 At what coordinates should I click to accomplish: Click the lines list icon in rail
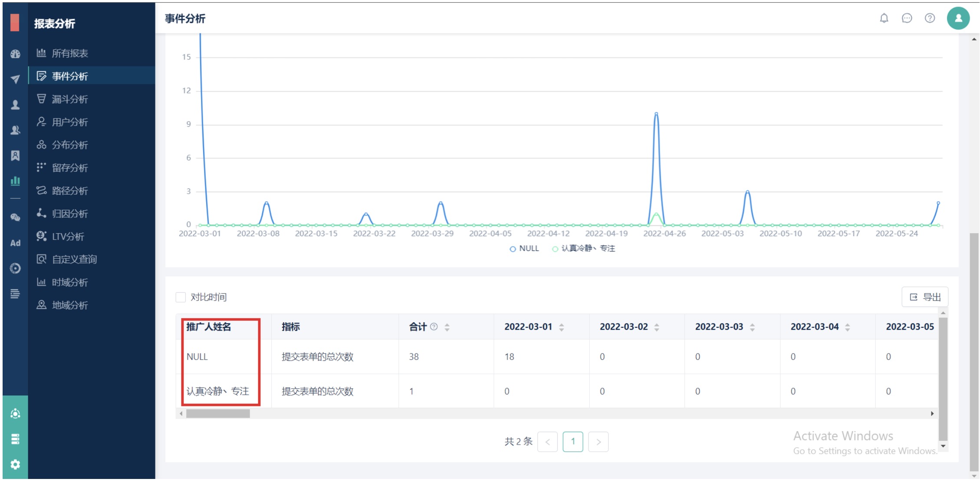pos(15,294)
